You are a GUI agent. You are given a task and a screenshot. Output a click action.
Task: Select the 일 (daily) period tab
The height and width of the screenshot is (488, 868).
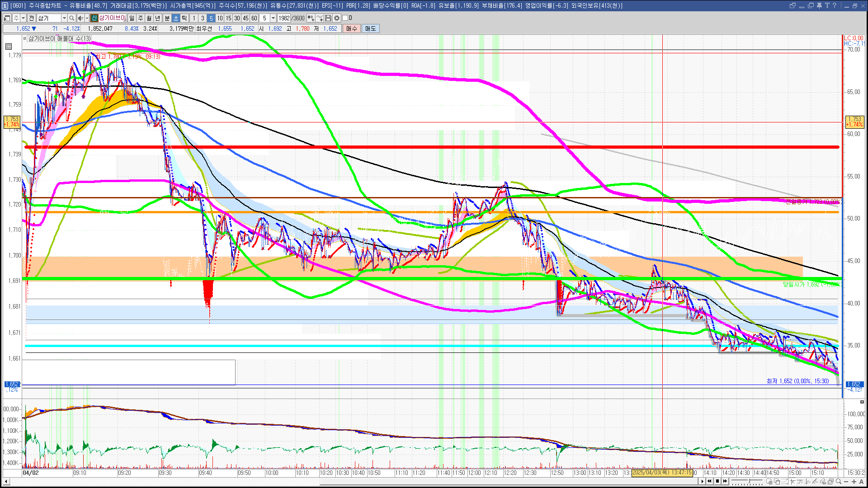[132, 18]
